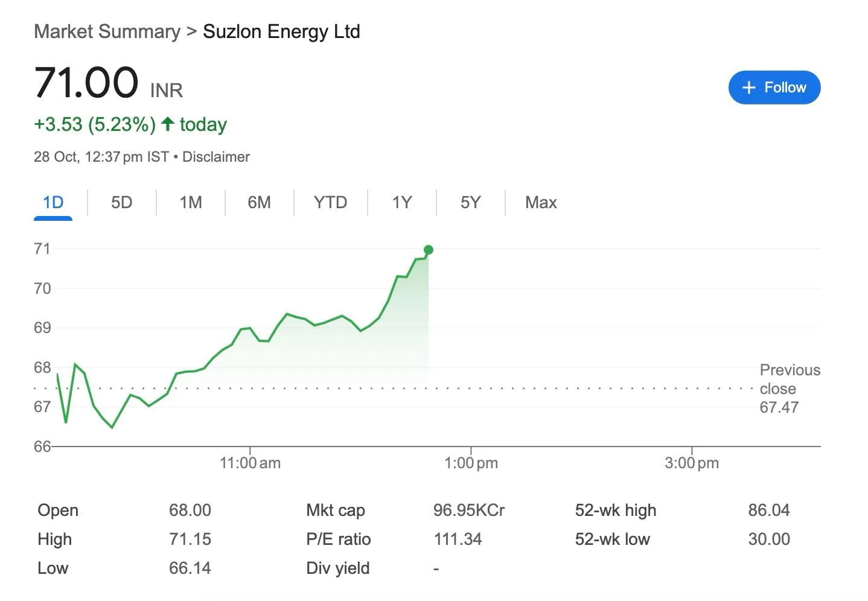Open the Suzlon Energy Ltd breadcrumb link
Screen dimensions: 868x601
click(x=281, y=31)
